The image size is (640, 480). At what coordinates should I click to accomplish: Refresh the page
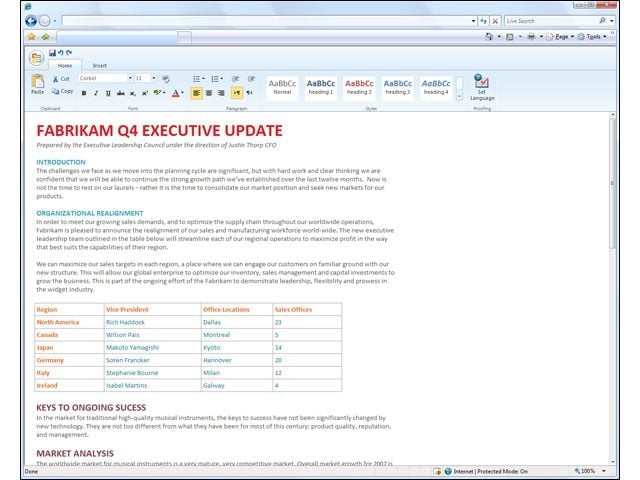(x=484, y=21)
